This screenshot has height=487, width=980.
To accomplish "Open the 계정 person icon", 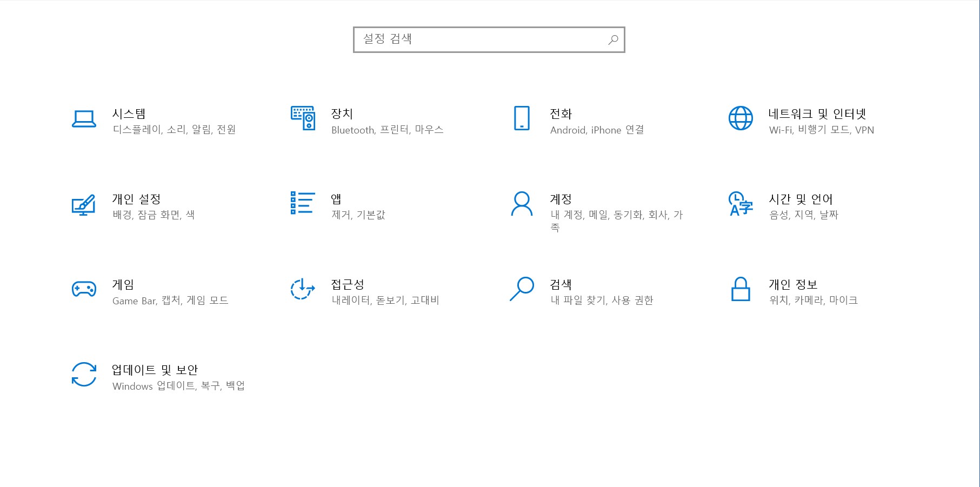I will coord(522,203).
